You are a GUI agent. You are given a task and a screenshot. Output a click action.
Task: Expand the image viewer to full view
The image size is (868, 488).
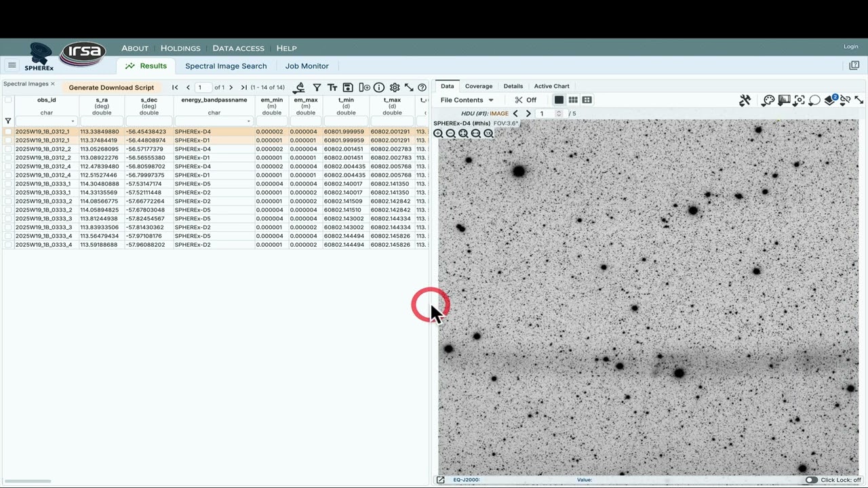click(859, 100)
